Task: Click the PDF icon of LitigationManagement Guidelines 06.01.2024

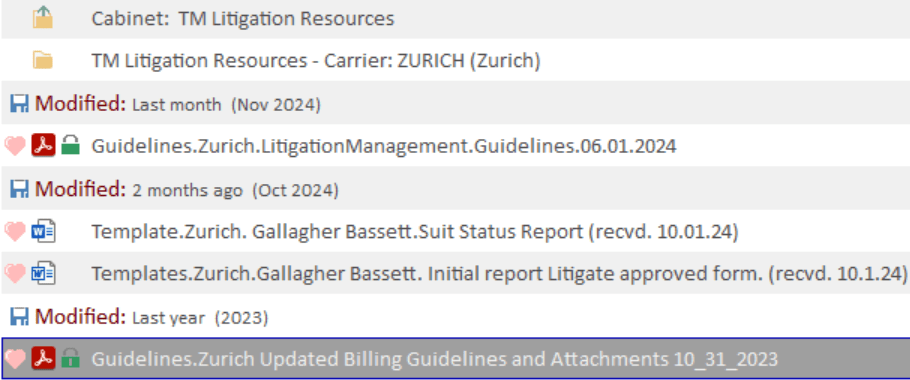Action: point(43,146)
